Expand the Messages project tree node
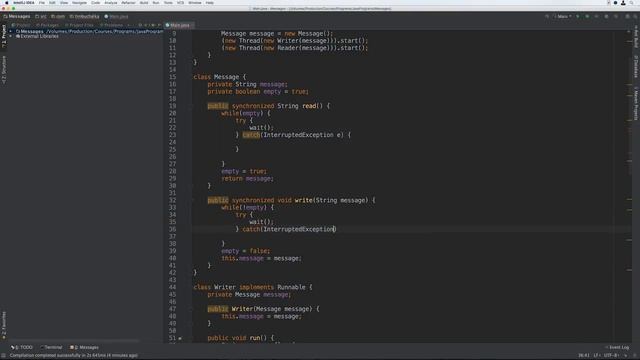The width and height of the screenshot is (640, 360). [11, 31]
